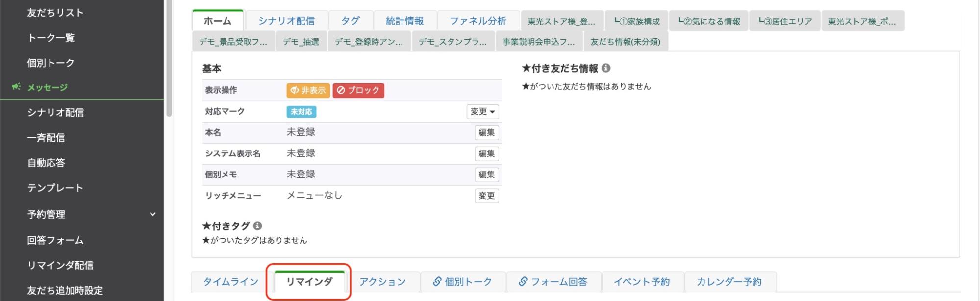Open the 変更 dropdown for 対応マーク
The width and height of the screenshot is (980, 301).
coord(482,112)
